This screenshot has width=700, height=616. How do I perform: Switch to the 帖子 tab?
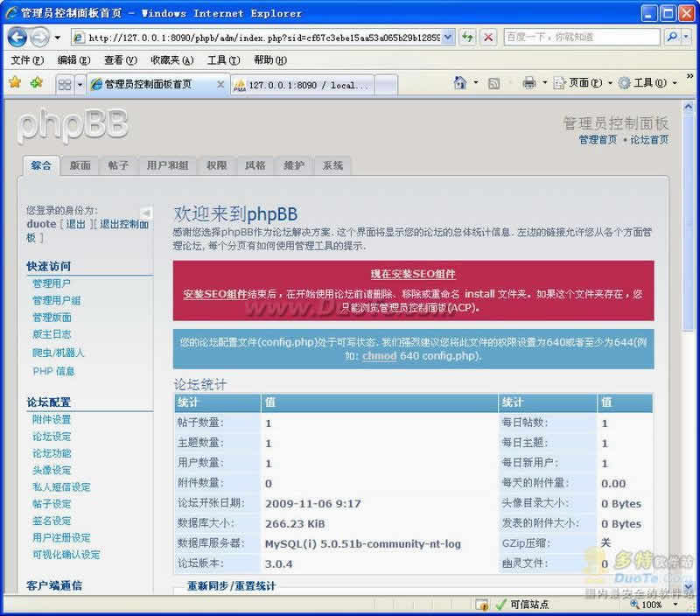(x=118, y=165)
